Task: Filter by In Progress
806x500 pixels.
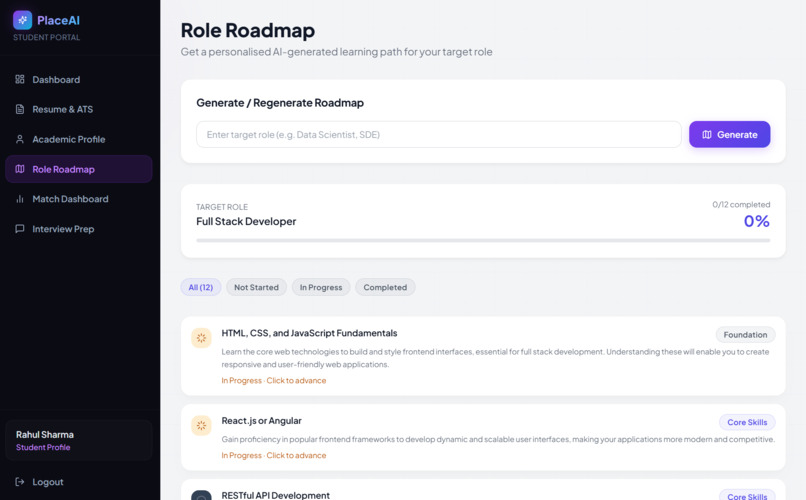Action: 321,287
